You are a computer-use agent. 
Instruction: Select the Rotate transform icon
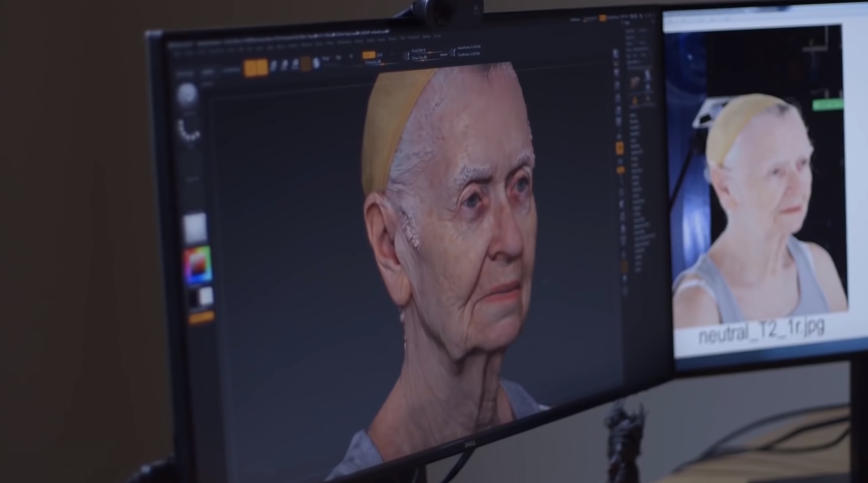[296, 64]
